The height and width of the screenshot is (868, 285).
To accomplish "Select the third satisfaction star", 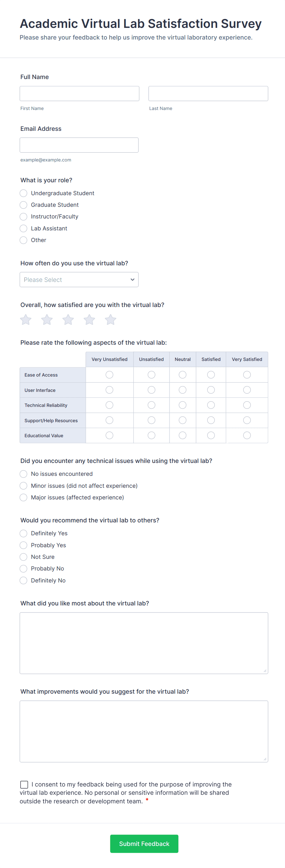I will pos(68,320).
